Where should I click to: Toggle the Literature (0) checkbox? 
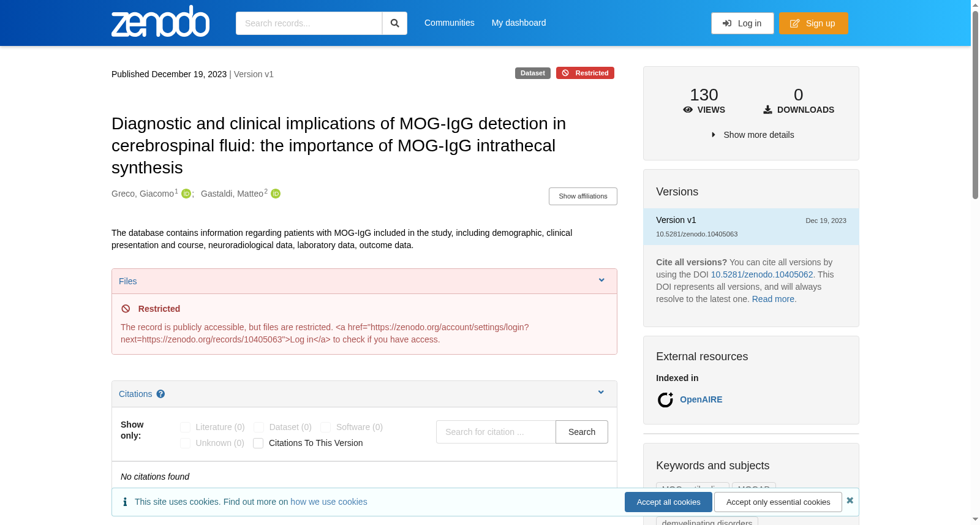185,427
